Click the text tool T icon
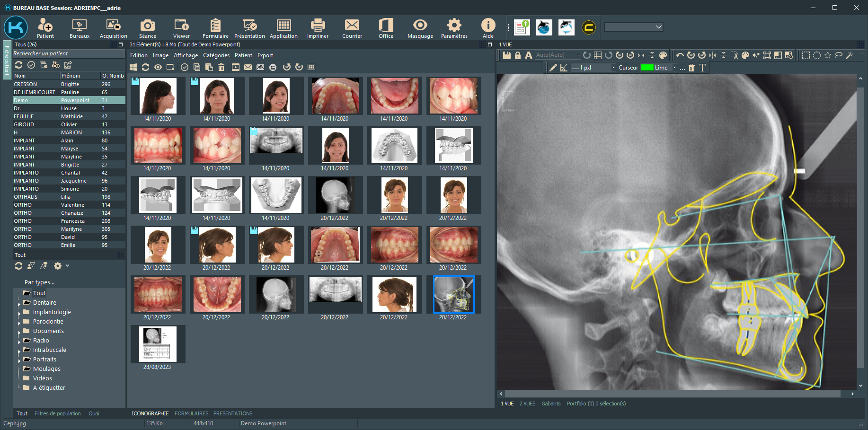Viewport: 868px width, 430px height. (x=702, y=68)
